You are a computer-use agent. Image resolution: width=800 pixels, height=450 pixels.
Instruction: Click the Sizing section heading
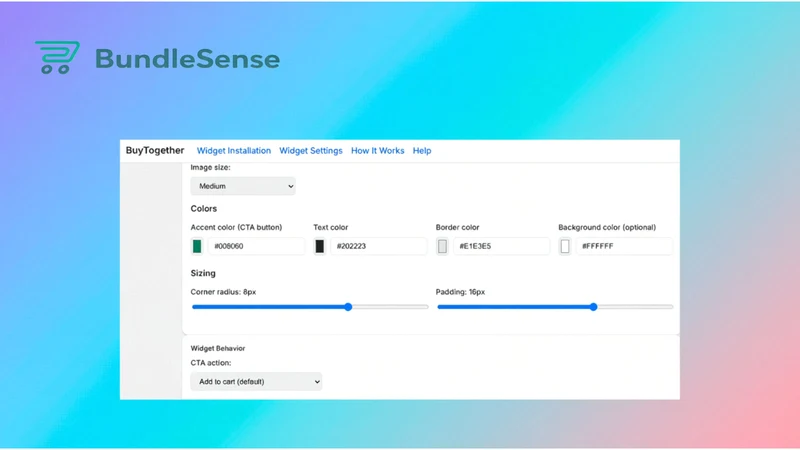[x=203, y=273]
